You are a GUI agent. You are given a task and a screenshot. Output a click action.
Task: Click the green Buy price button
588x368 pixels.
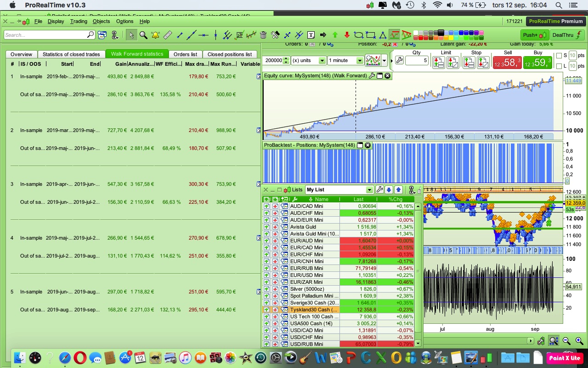coord(537,62)
